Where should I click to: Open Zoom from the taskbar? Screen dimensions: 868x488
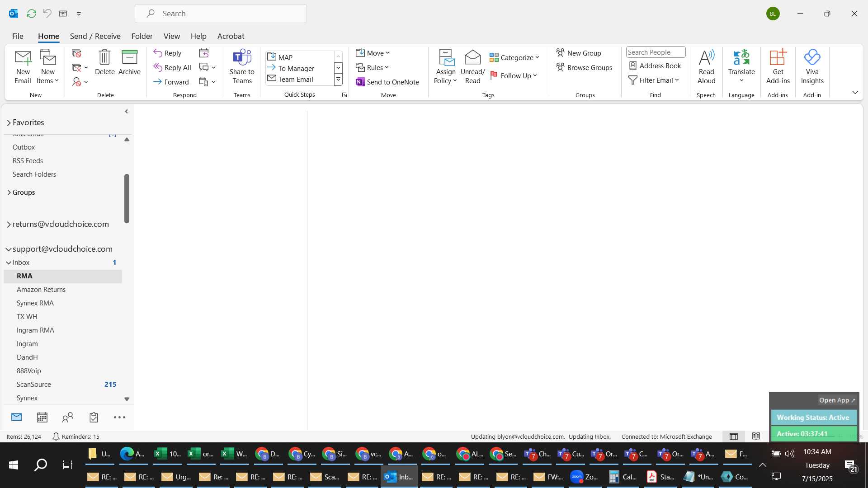[x=584, y=477]
